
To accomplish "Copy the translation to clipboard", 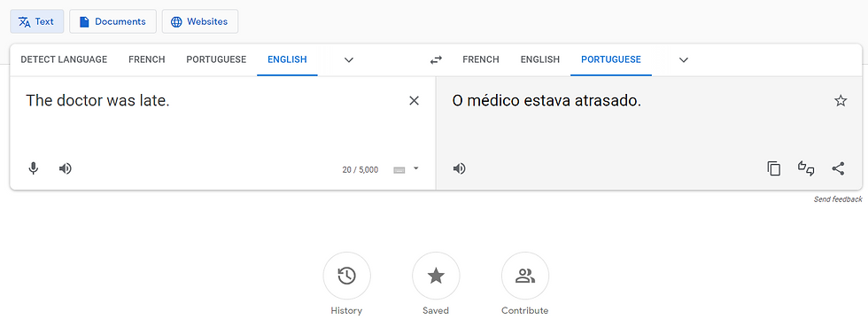I will 774,168.
